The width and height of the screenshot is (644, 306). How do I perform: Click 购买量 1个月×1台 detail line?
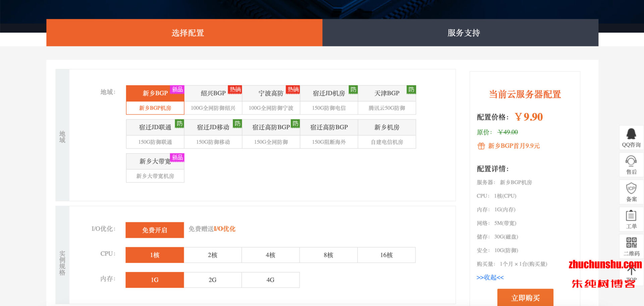pyautogui.click(x=512, y=264)
